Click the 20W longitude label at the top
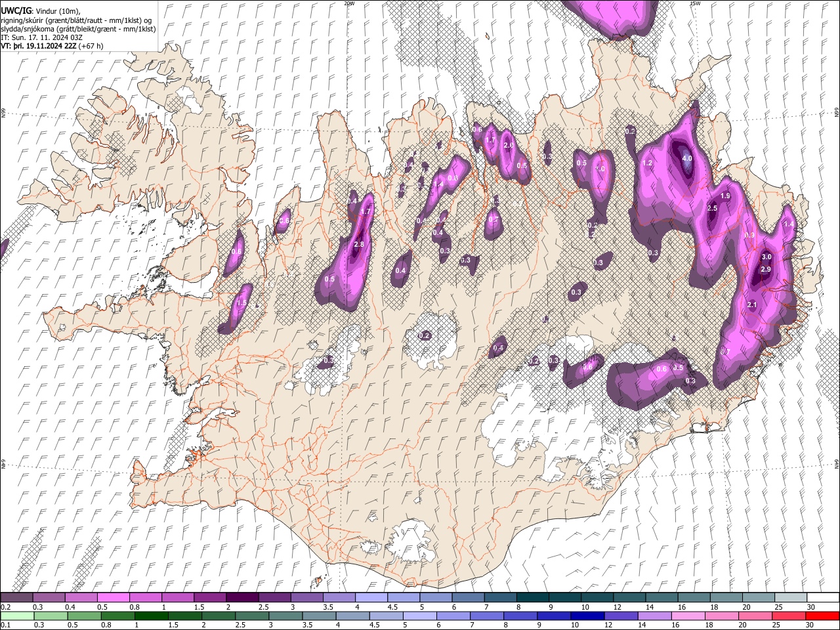Screen dimensions: 840x630 tap(349, 3)
